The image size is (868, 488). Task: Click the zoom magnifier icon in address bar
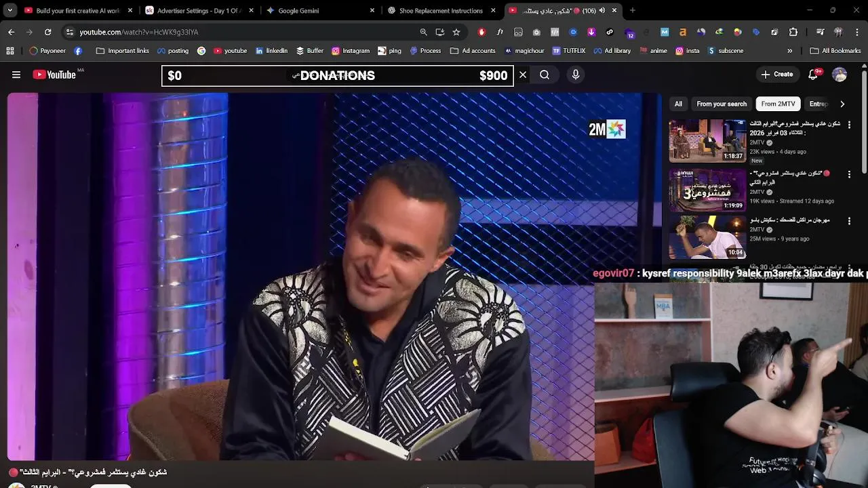(424, 32)
